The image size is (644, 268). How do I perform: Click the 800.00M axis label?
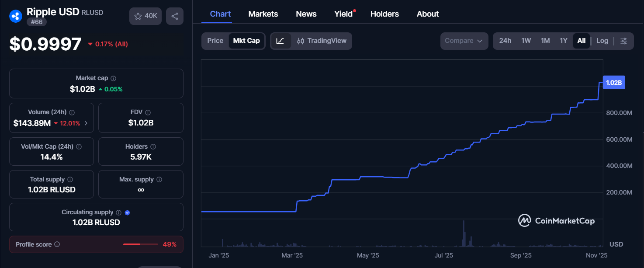[x=620, y=113]
